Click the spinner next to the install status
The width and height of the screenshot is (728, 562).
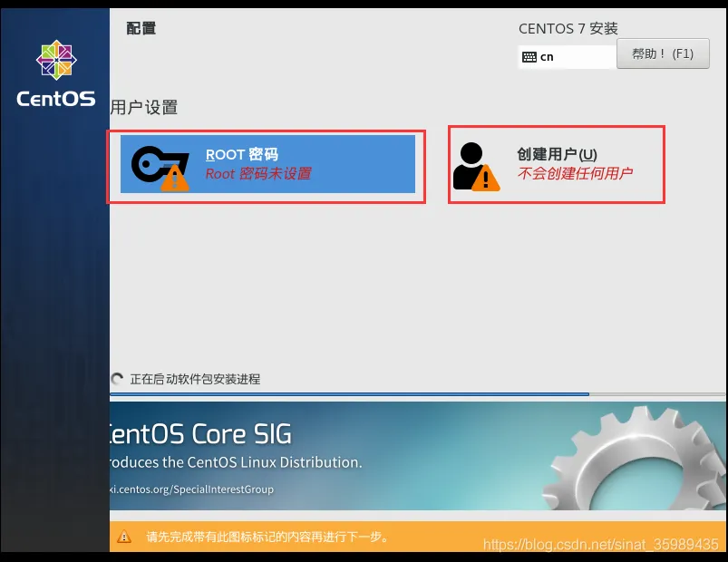coord(117,379)
